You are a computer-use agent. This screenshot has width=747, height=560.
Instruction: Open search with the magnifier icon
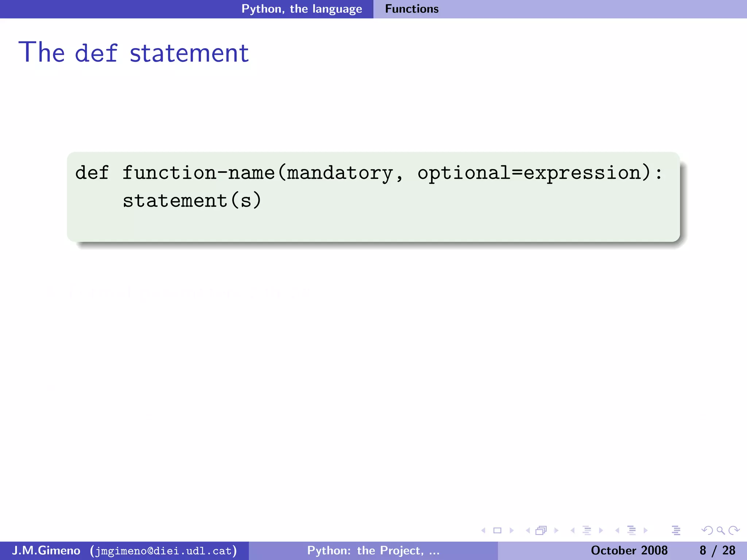click(x=720, y=530)
